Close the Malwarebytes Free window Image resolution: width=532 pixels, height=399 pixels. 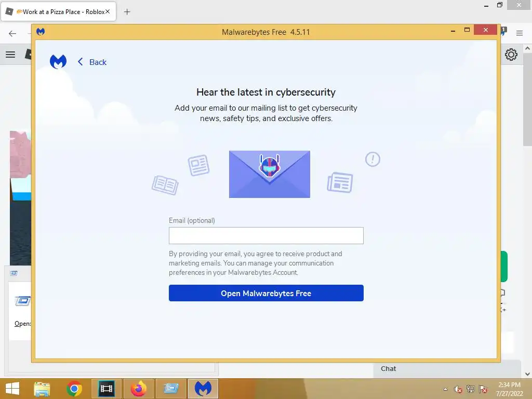486,30
